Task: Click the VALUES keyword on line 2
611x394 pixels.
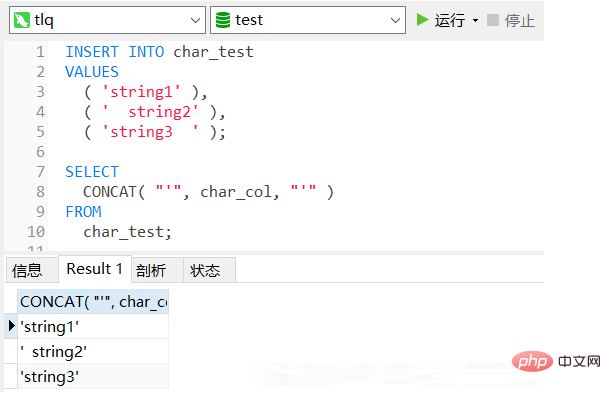Action: click(x=92, y=72)
